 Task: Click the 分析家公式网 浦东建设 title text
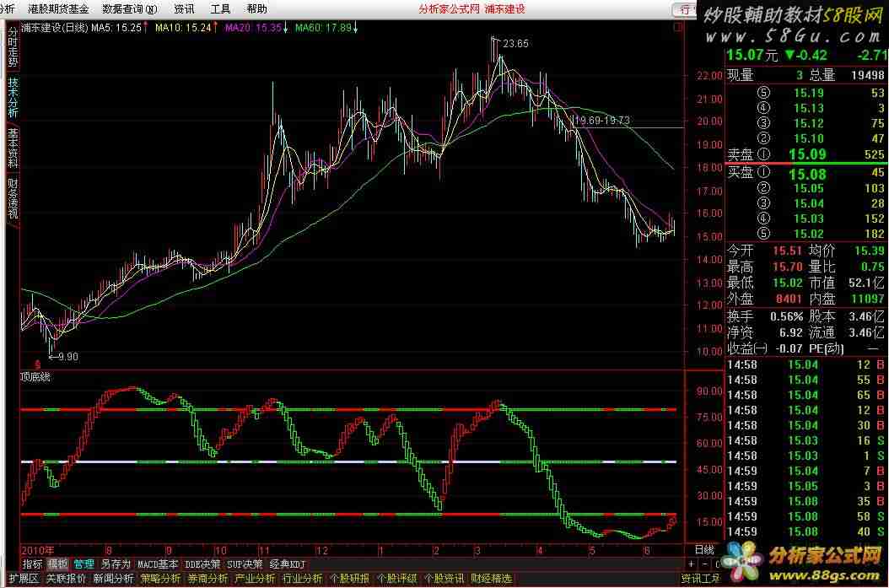471,9
